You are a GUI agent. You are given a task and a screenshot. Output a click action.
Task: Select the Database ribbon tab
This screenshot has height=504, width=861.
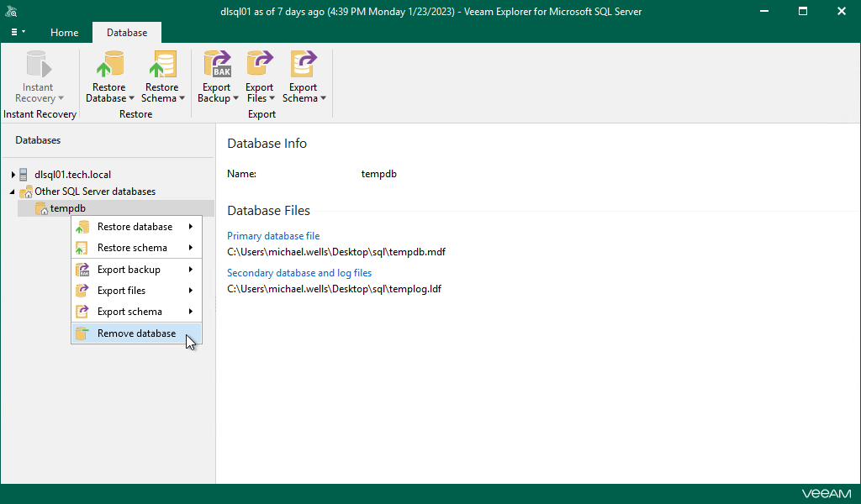[x=127, y=33]
